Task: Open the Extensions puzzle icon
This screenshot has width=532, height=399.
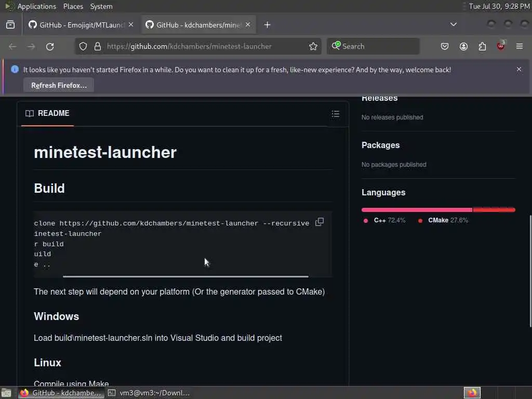Action: click(x=482, y=46)
